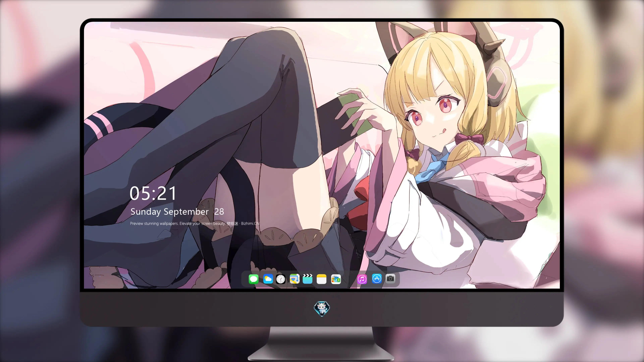
Task: Click the date text "Sunday September 28"
Action: click(177, 212)
